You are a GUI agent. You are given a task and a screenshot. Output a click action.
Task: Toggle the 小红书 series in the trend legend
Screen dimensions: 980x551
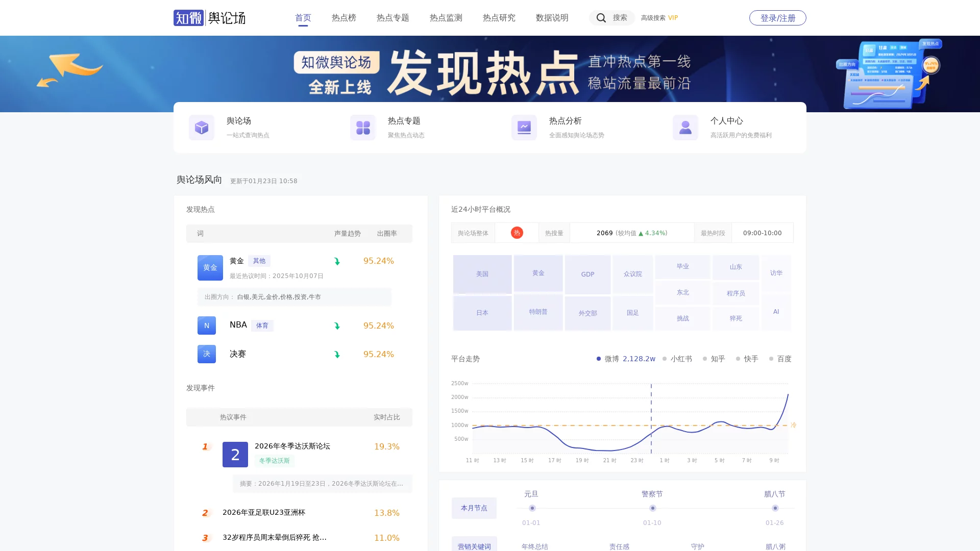(x=677, y=359)
